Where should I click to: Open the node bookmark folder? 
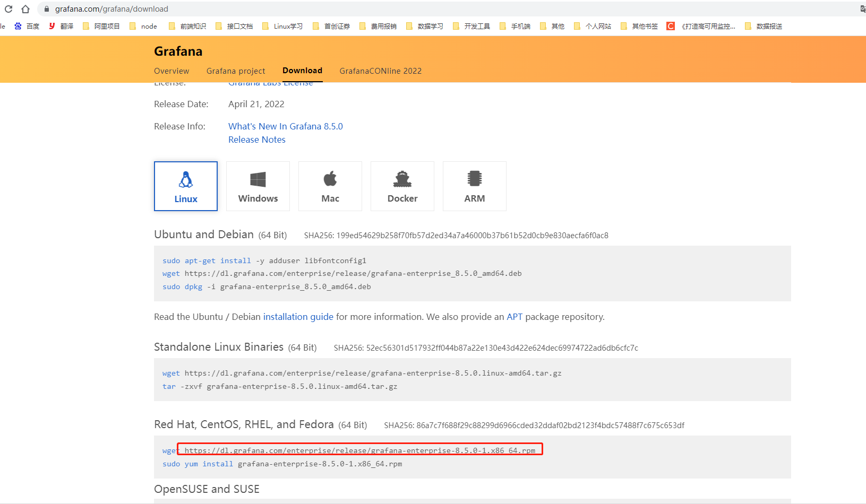[x=143, y=26]
